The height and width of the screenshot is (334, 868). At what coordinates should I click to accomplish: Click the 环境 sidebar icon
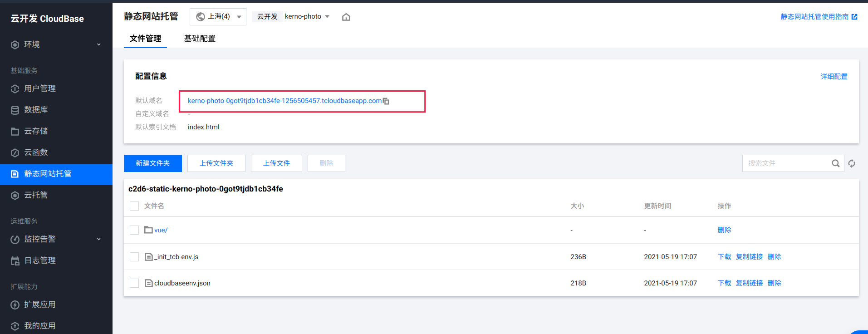(15, 44)
